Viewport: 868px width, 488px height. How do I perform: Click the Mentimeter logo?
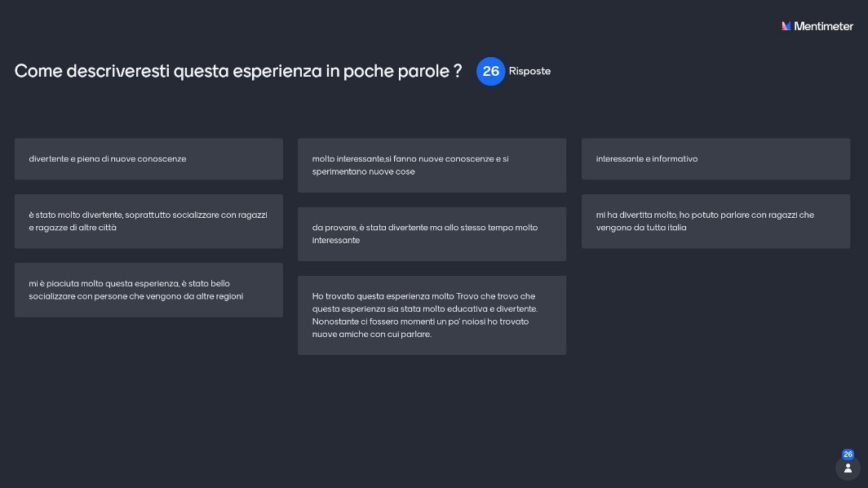[817, 26]
